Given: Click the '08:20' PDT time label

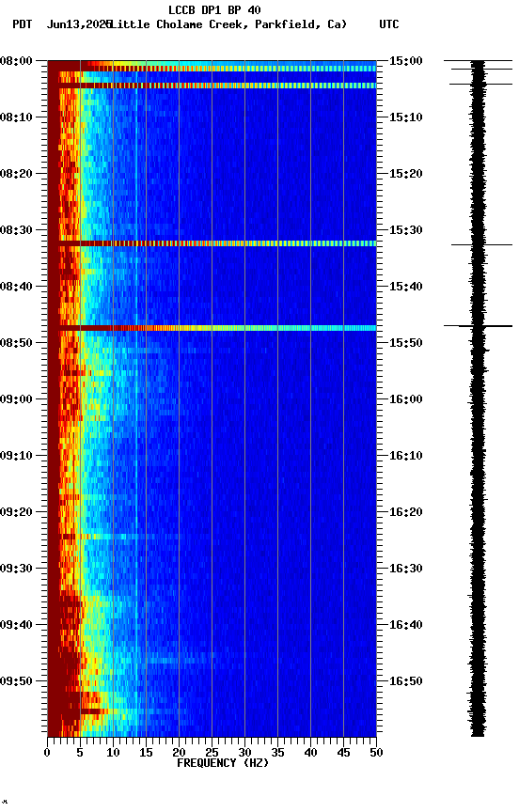Looking at the screenshot, I should click(16, 174).
